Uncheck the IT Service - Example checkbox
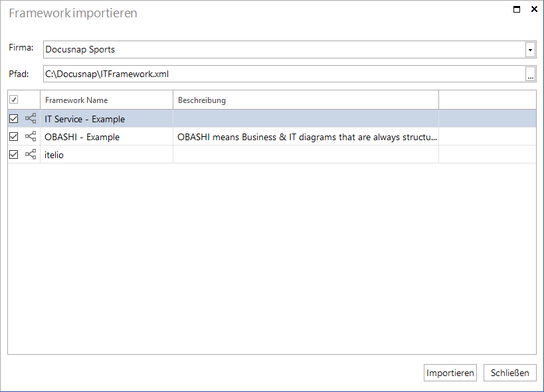Image resolution: width=544 pixels, height=392 pixels. (13, 119)
